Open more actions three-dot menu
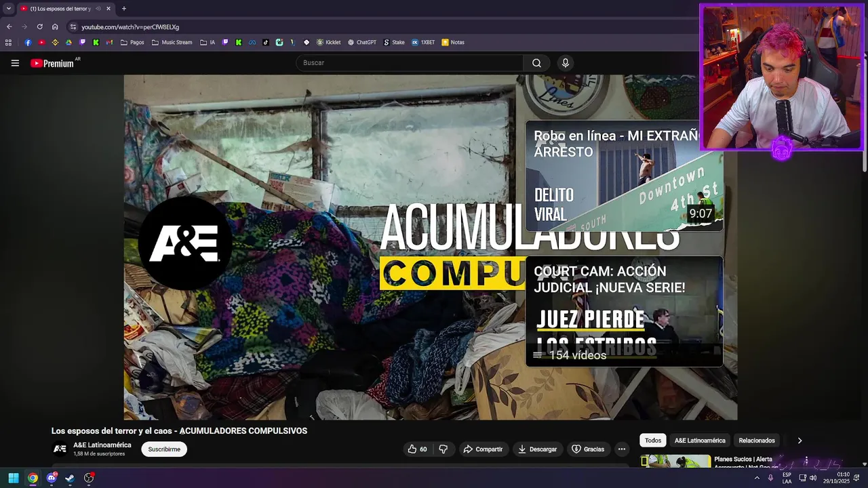This screenshot has width=868, height=488. pyautogui.click(x=621, y=449)
